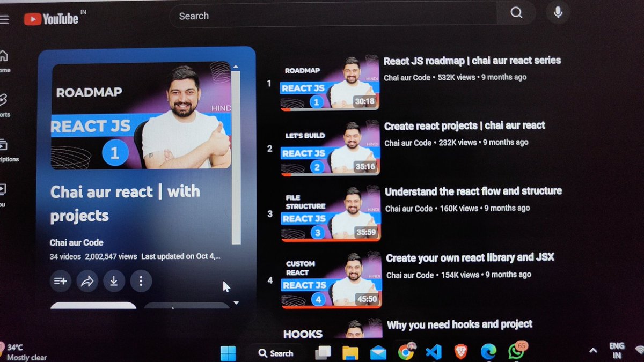Image resolution: width=644 pixels, height=362 pixels.
Task: Open Chai aur Code channel on video 2
Action: point(408,143)
